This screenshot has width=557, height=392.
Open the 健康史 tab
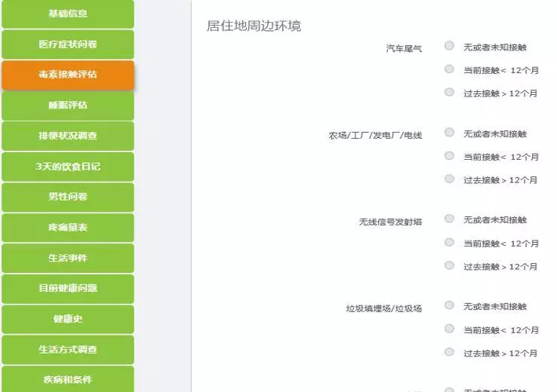tap(67, 319)
